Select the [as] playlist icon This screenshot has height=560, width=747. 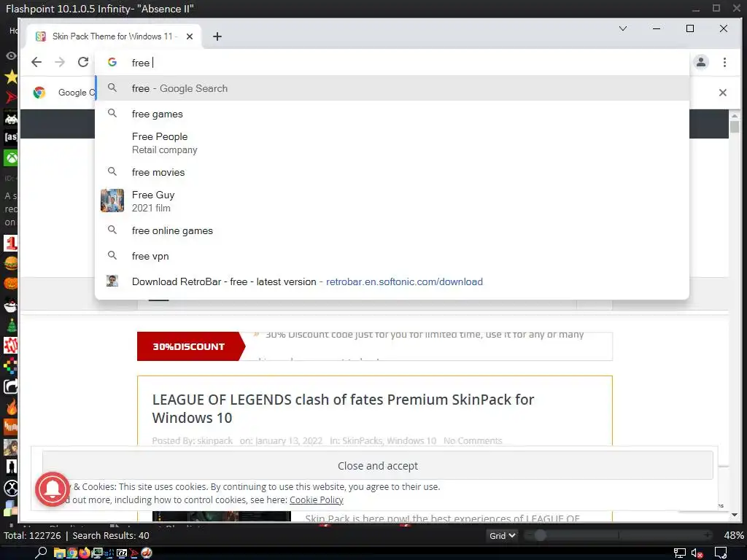coord(10,137)
